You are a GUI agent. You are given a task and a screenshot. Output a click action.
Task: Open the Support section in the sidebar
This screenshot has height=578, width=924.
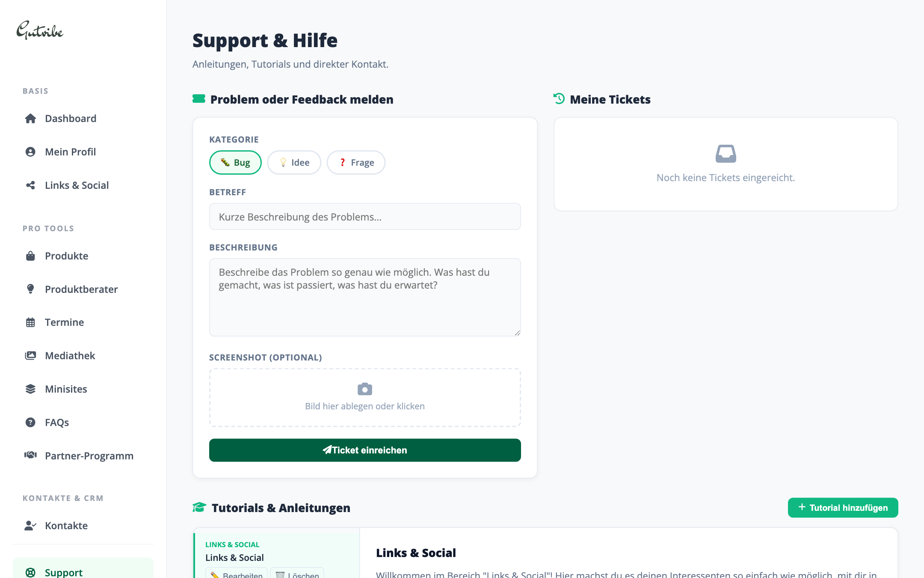63,572
